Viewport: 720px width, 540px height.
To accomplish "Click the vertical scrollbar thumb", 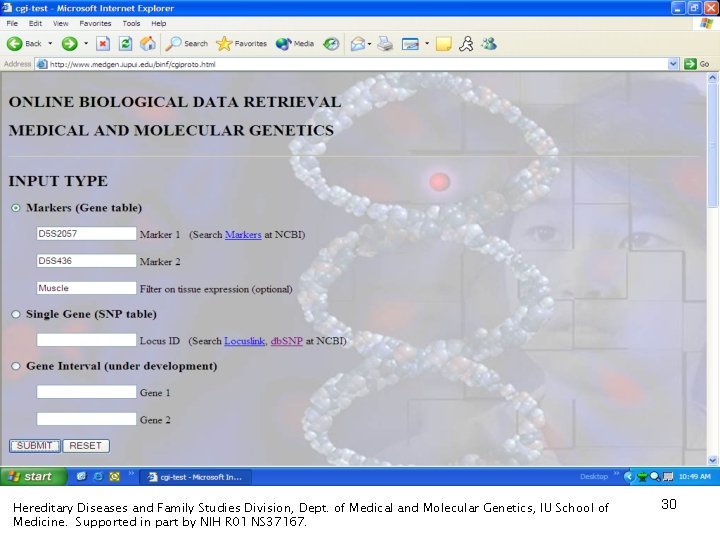I will 713,145.
